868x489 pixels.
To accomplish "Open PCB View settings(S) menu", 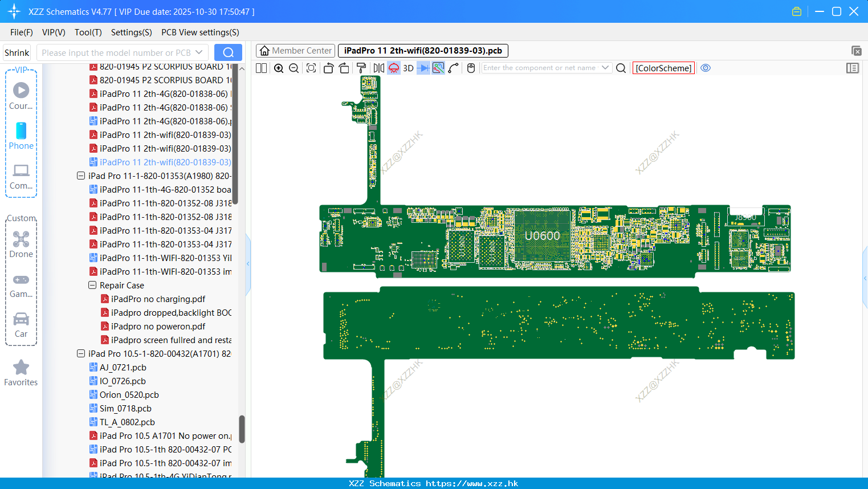I will (200, 32).
